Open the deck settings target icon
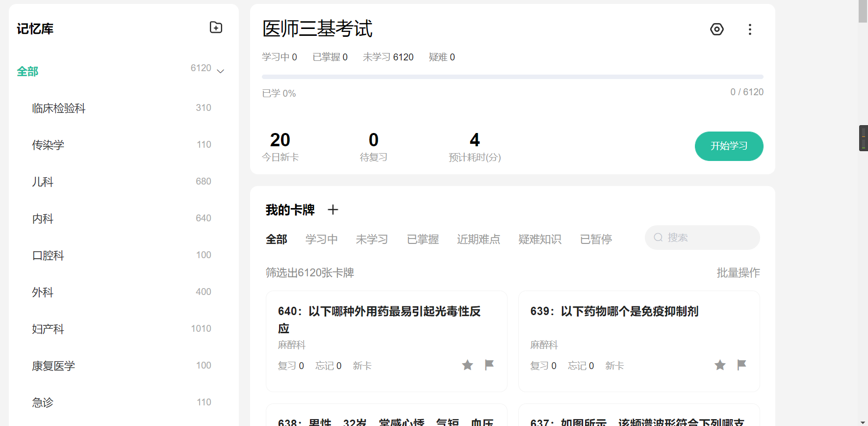Image resolution: width=868 pixels, height=426 pixels. [717, 29]
